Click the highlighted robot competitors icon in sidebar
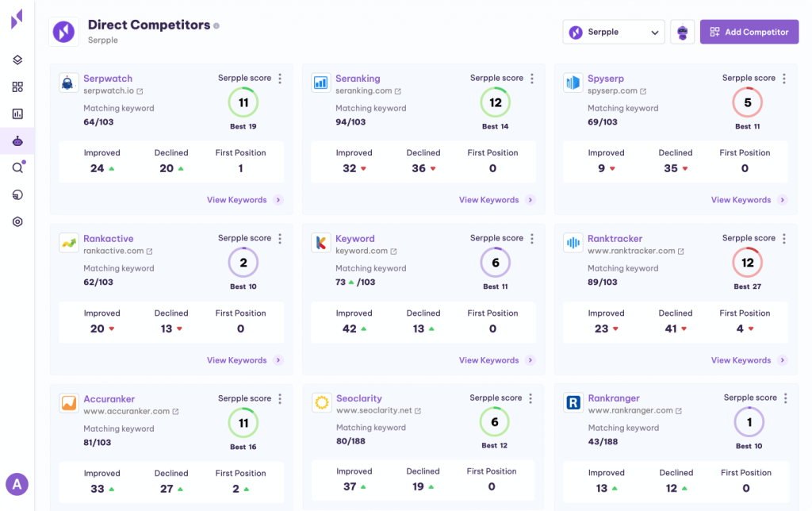812x511 pixels. pyautogui.click(x=17, y=140)
